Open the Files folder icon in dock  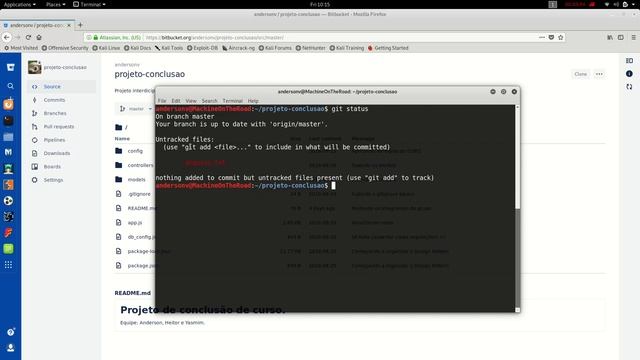(8, 137)
